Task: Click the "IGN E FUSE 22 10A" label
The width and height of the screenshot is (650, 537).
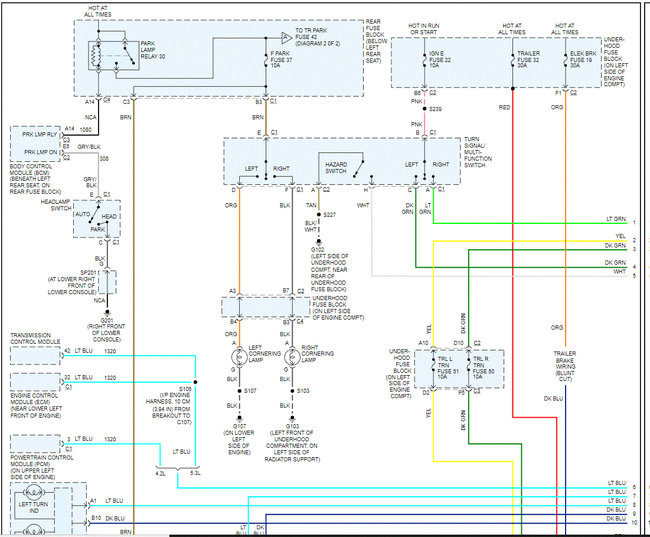Action: (439, 59)
